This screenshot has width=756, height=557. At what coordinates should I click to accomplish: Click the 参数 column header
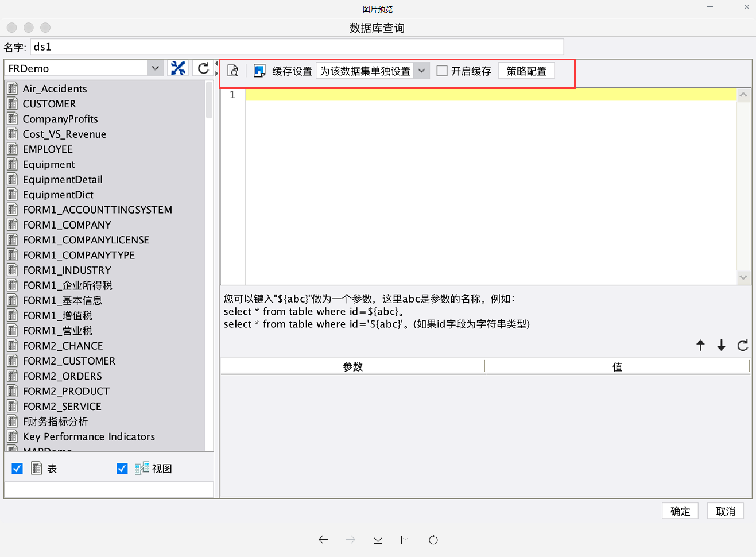click(353, 366)
